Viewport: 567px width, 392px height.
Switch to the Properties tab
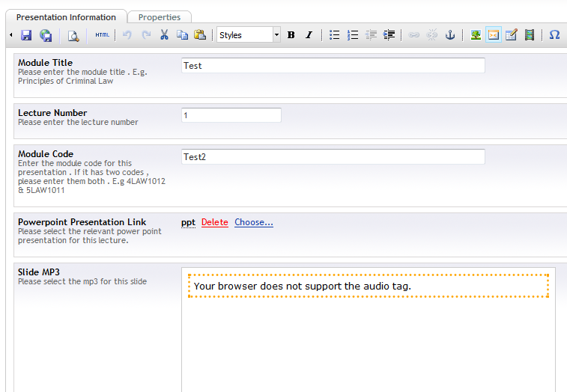coord(160,17)
